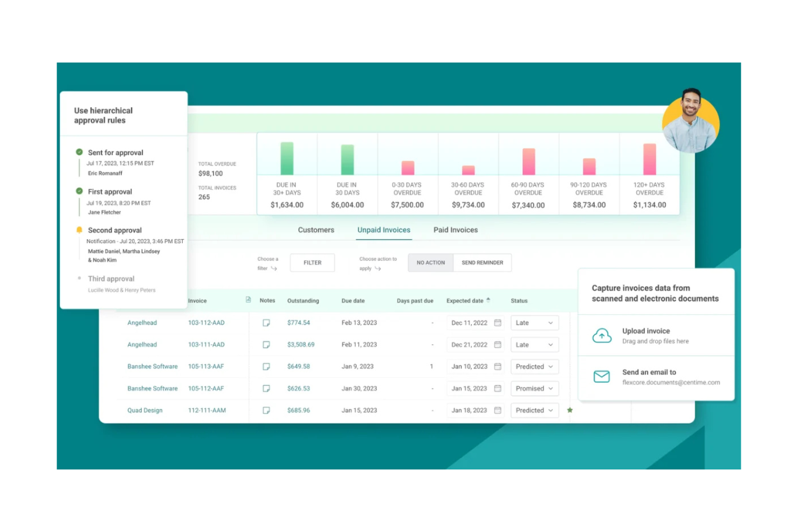Open the Banshee Software customer link
The image size is (798, 532).
(x=152, y=367)
